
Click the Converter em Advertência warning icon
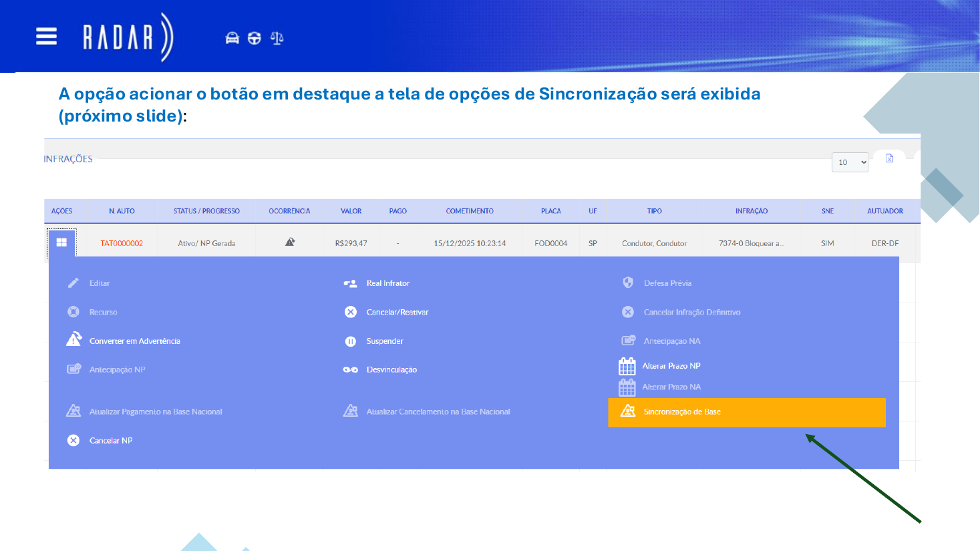(74, 339)
